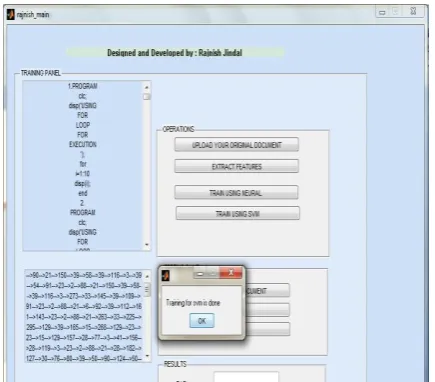Click up arrow of program list scrollbar
The height and width of the screenshot is (382, 435).
(x=146, y=87)
